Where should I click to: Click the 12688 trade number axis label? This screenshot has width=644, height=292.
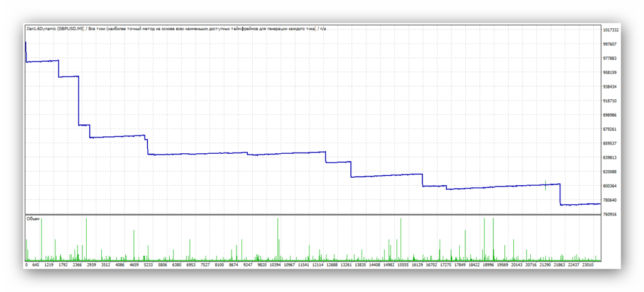point(332,265)
